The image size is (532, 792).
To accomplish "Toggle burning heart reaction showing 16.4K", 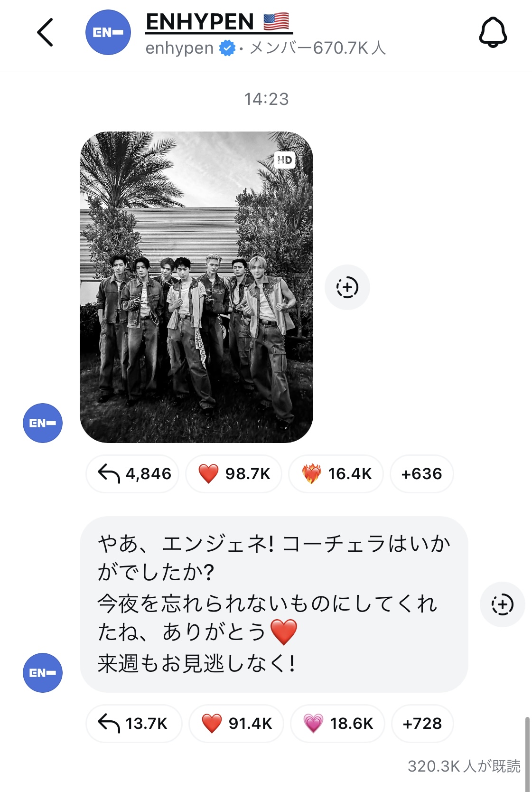I will (336, 473).
